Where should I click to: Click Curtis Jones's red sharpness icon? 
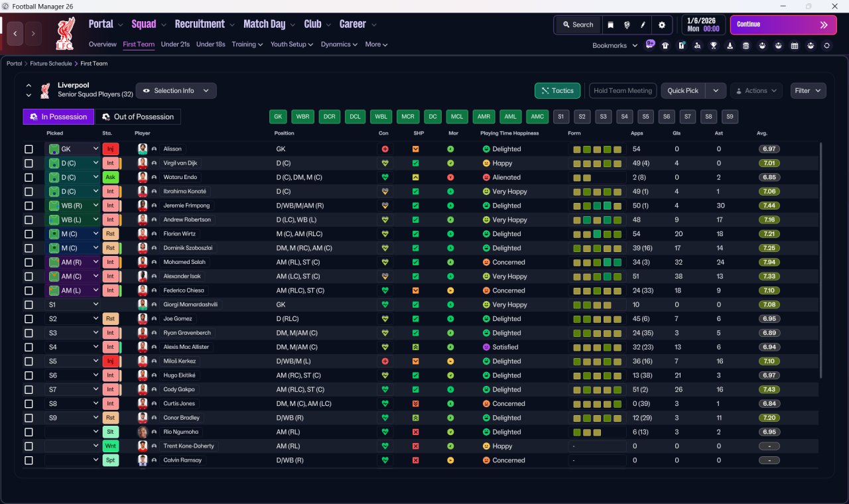click(416, 403)
